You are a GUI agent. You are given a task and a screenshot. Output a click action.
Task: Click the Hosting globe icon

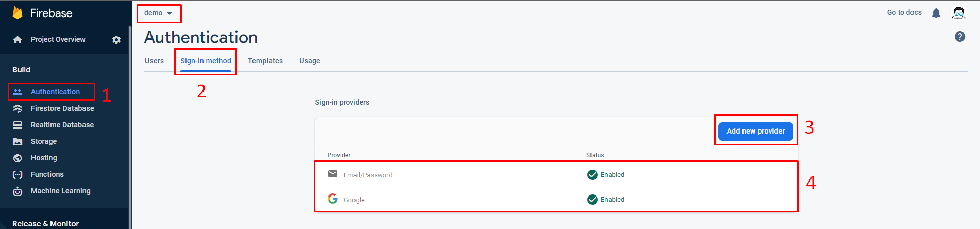tap(18, 158)
